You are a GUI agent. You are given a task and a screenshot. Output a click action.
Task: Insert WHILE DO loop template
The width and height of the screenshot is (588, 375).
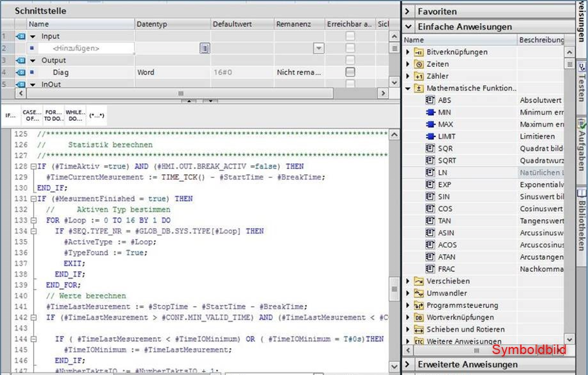(75, 115)
